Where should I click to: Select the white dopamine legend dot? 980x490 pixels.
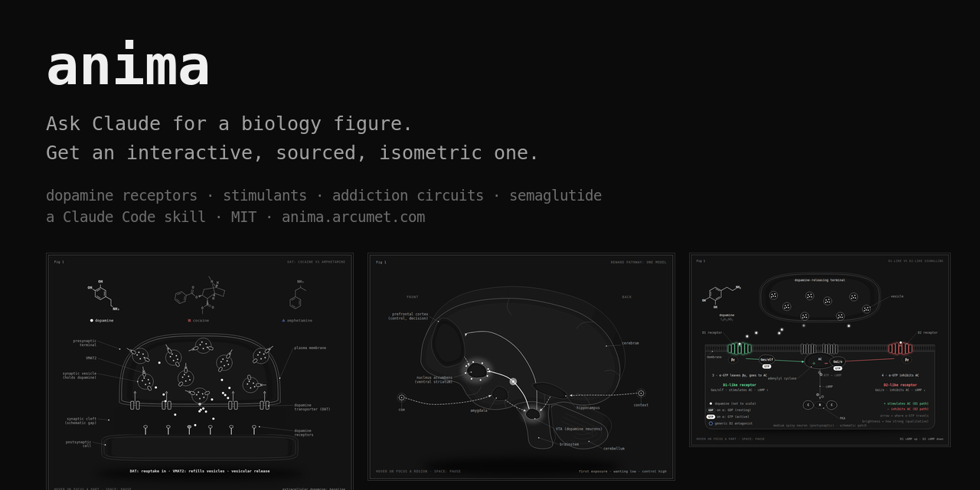[x=91, y=320]
